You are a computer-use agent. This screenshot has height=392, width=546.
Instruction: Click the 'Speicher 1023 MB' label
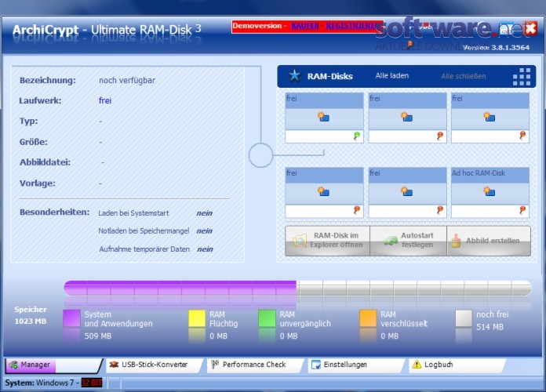pyautogui.click(x=31, y=315)
